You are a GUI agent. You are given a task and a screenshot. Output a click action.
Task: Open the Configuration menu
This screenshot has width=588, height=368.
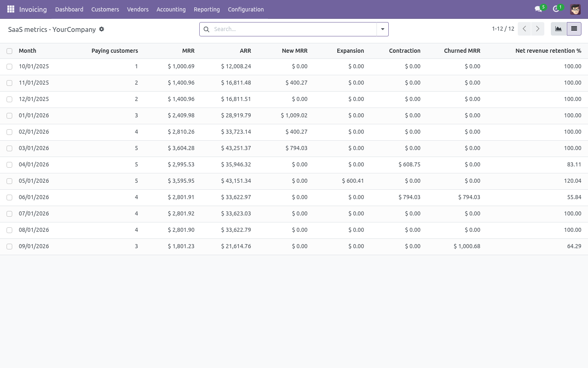[246, 9]
